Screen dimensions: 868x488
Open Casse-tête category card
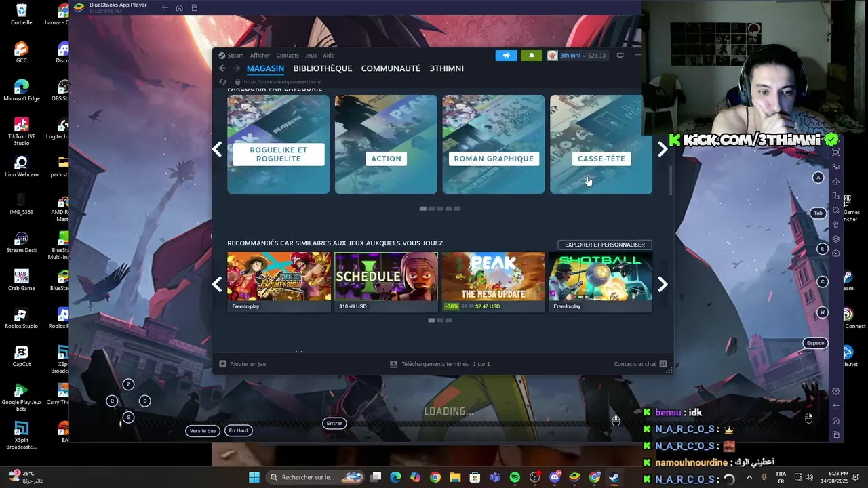[x=601, y=144]
